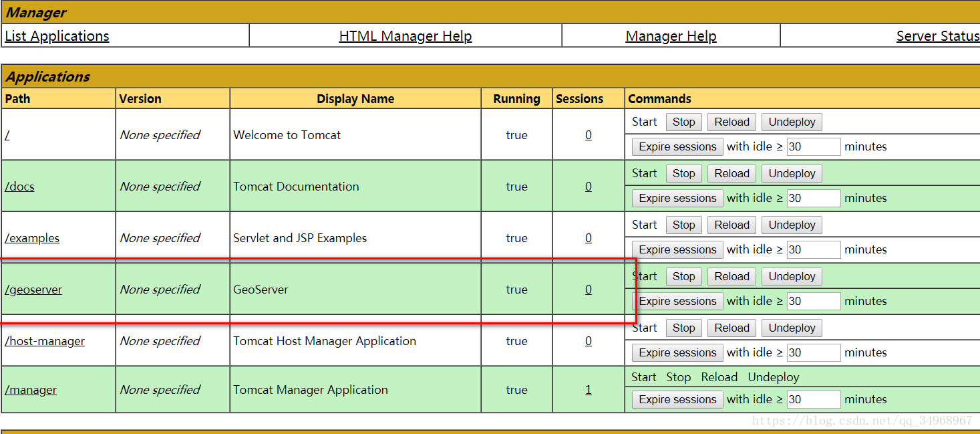Image resolution: width=980 pixels, height=434 pixels.
Task: Stop the GeoServer application
Action: click(x=684, y=276)
